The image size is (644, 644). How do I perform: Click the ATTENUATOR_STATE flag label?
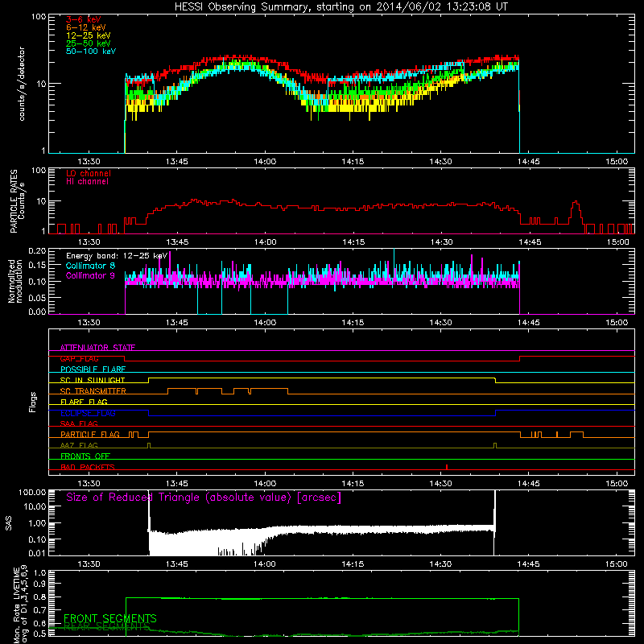tap(97, 348)
